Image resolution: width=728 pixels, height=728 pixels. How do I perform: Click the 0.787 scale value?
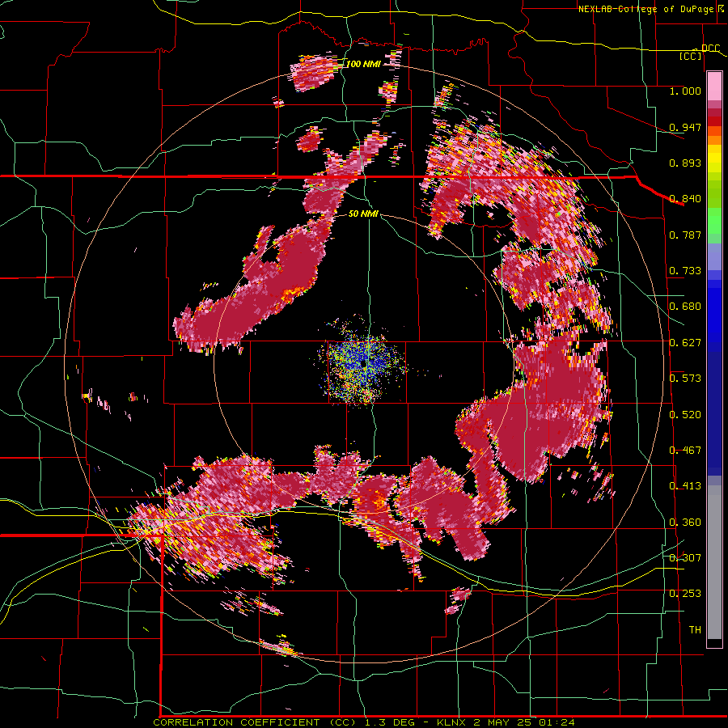click(685, 235)
